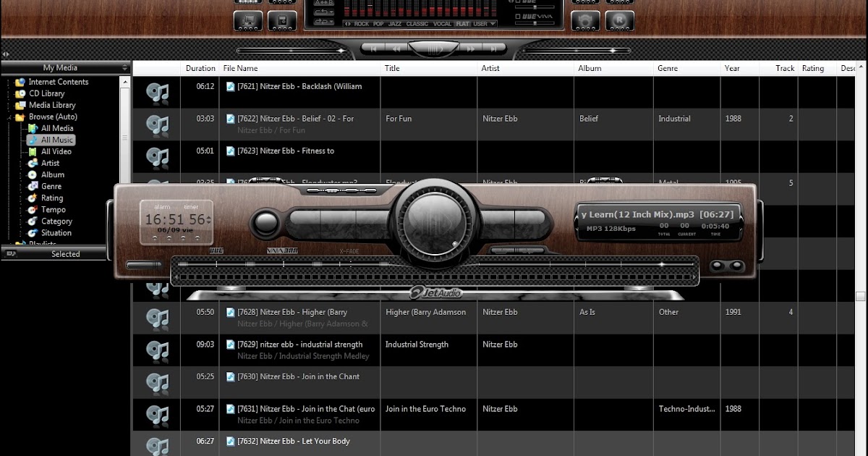Collapse the Browse (Auto) tree node
The height and width of the screenshot is (456, 868).
coord(7,117)
